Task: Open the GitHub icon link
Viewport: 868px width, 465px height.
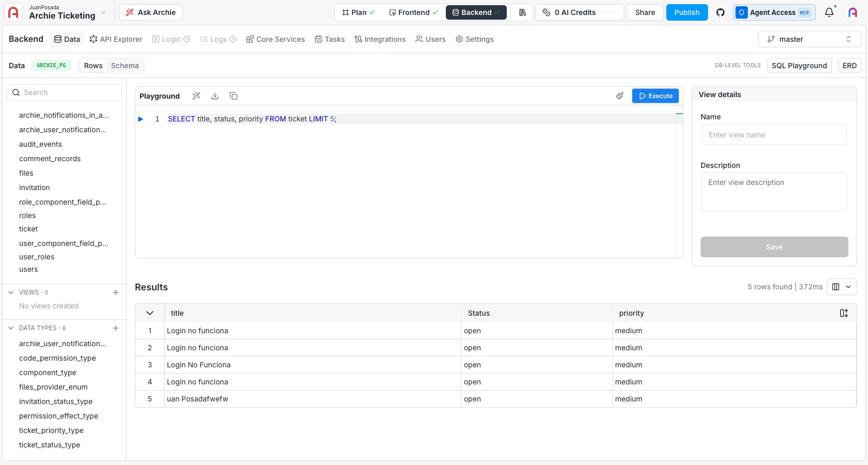Action: pos(720,12)
